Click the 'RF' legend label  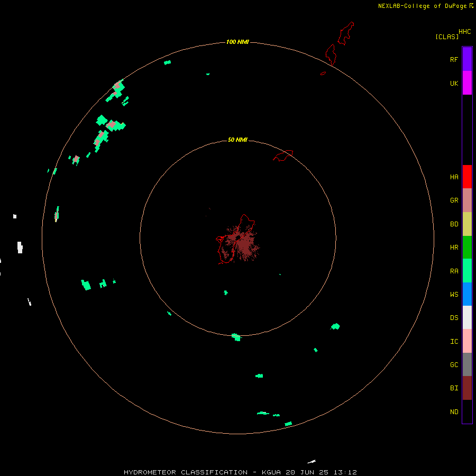tap(454, 59)
